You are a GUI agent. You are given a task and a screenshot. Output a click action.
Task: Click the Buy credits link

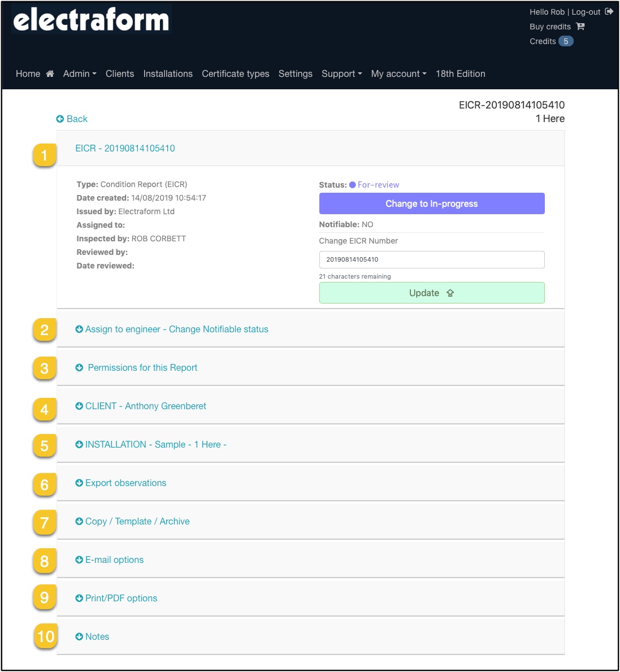[550, 27]
